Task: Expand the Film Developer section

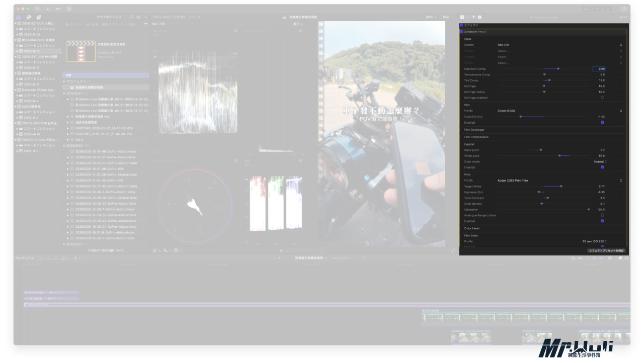Action: tap(474, 130)
